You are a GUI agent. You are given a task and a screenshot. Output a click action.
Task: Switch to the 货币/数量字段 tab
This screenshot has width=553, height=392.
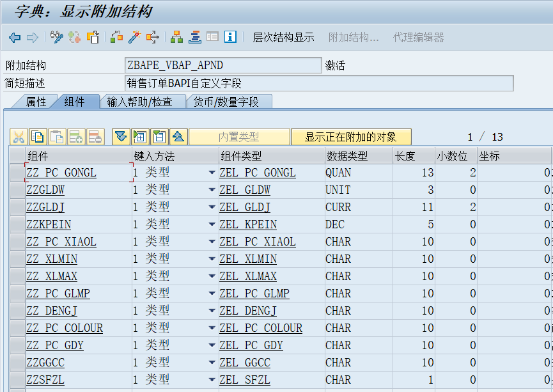click(x=226, y=102)
